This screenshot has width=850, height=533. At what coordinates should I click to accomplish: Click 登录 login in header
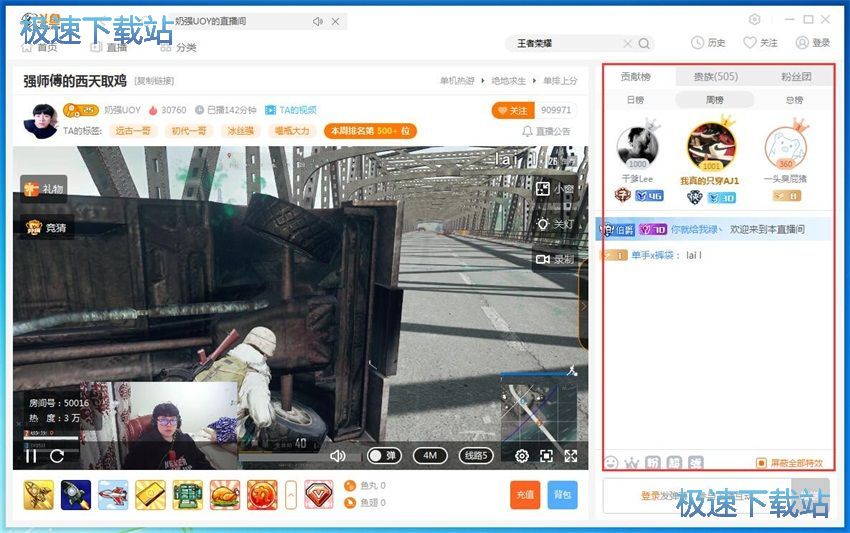click(813, 43)
